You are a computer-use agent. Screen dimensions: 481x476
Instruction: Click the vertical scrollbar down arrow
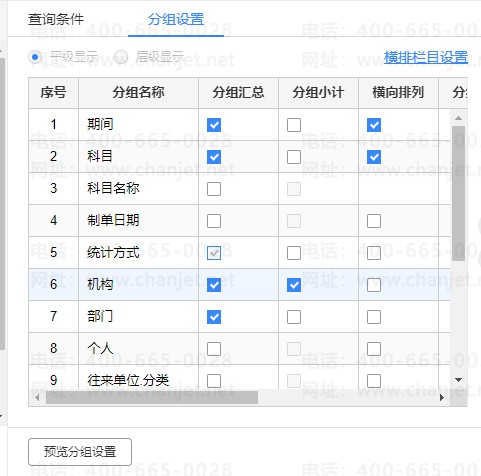pyautogui.click(x=458, y=380)
